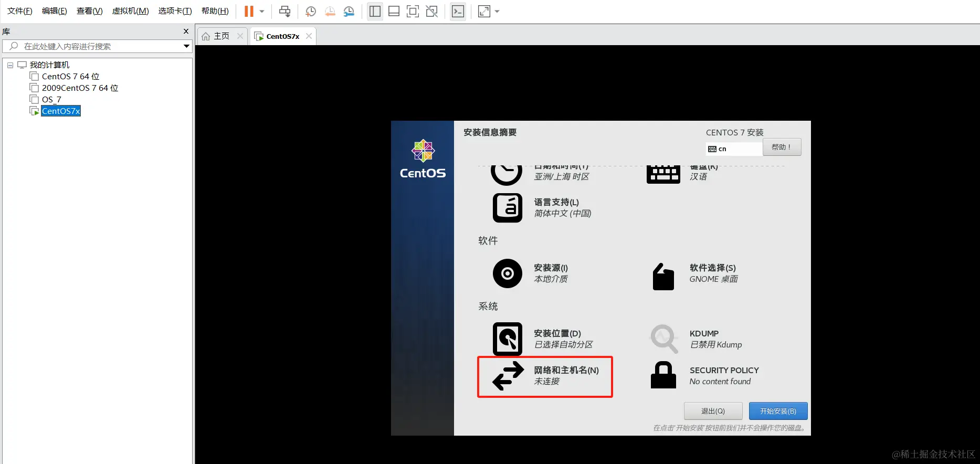Click the 已选择自动分区 text
Image resolution: width=980 pixels, height=464 pixels.
point(563,345)
